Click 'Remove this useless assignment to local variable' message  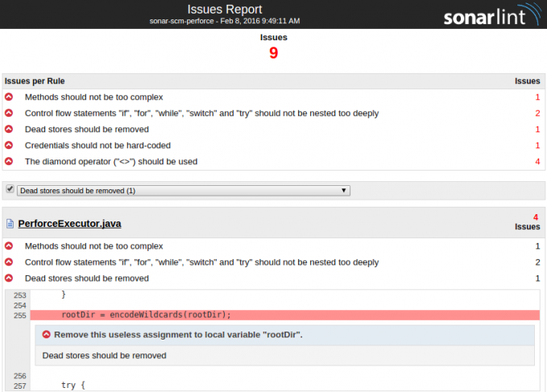tap(178, 335)
